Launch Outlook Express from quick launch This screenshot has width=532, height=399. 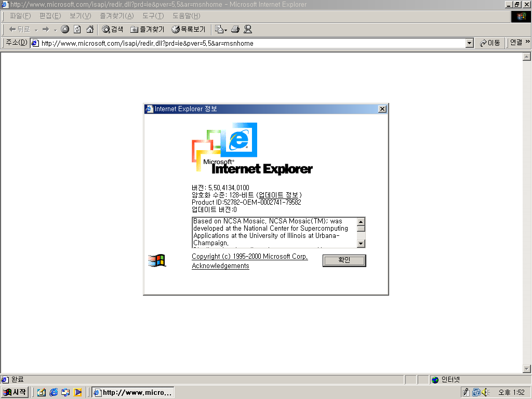click(65, 393)
